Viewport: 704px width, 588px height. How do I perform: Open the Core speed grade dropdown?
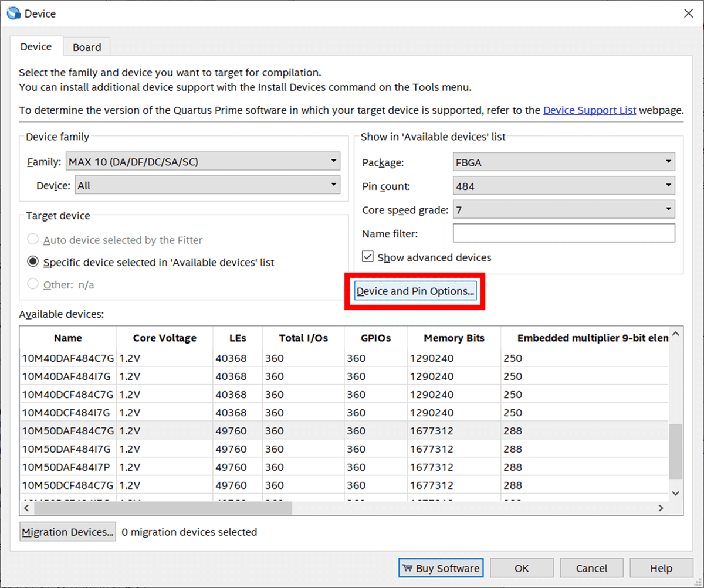tap(564, 209)
